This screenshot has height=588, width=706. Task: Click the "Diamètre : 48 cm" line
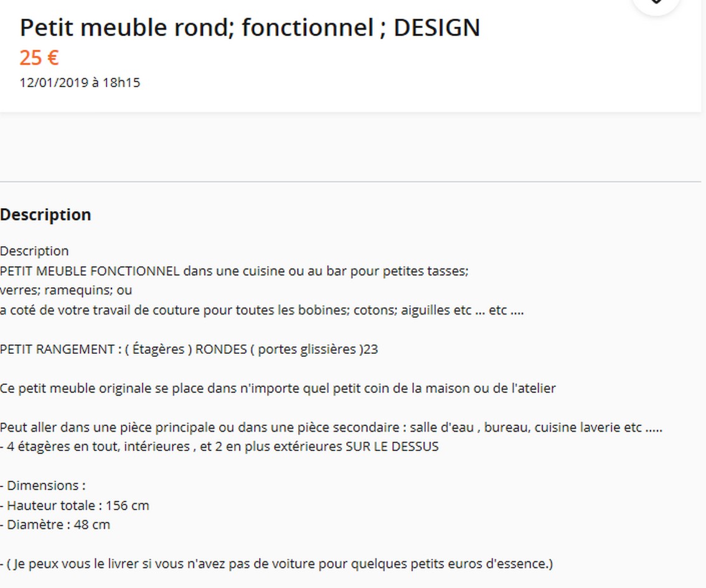(55, 525)
